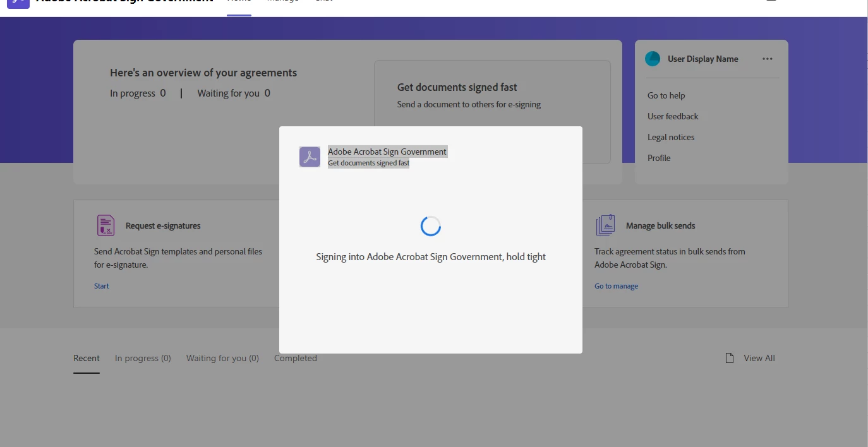Click Send a document to others for e-signing
Screen dimensions: 868x447
(x=469, y=104)
